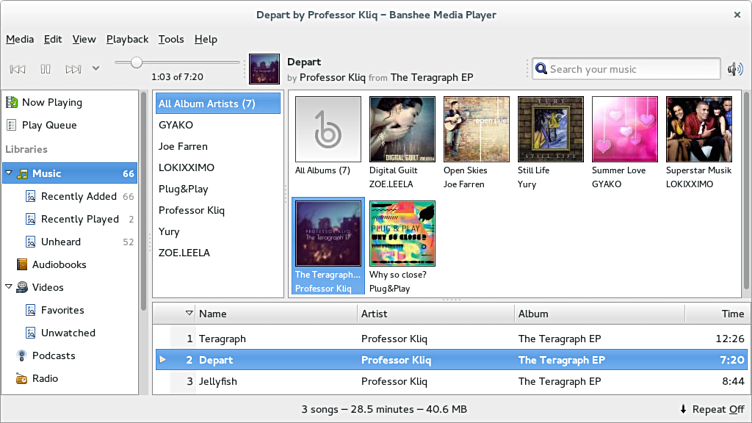
Task: Toggle Repeat Off mode
Action: pos(711,409)
